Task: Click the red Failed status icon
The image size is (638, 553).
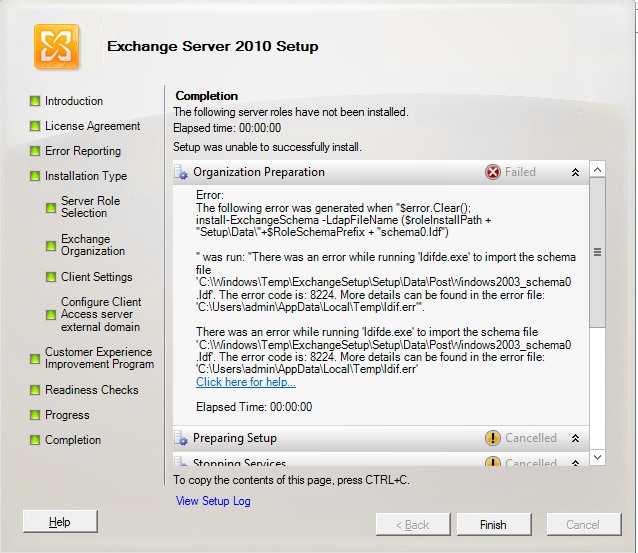Action: pos(493,172)
